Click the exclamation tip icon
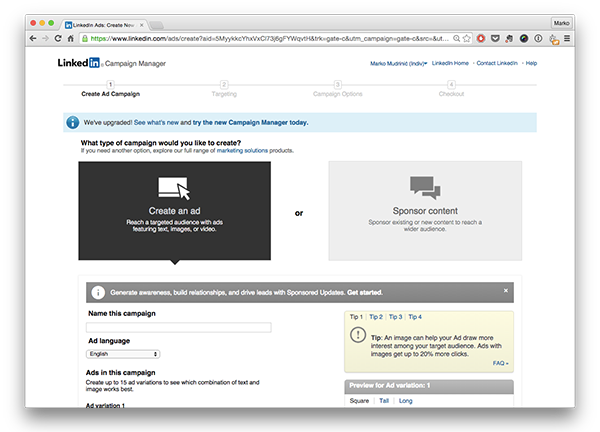The image size is (600, 432). 358,335
